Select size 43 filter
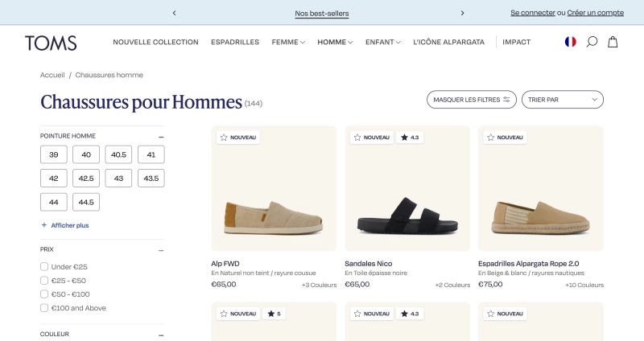Screen dimensions: 644x341 118,178
